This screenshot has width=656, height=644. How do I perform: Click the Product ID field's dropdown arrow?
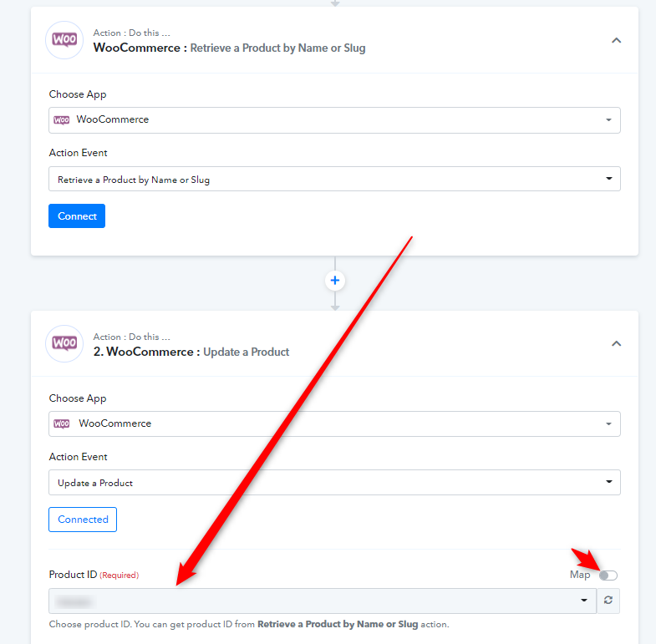(584, 601)
